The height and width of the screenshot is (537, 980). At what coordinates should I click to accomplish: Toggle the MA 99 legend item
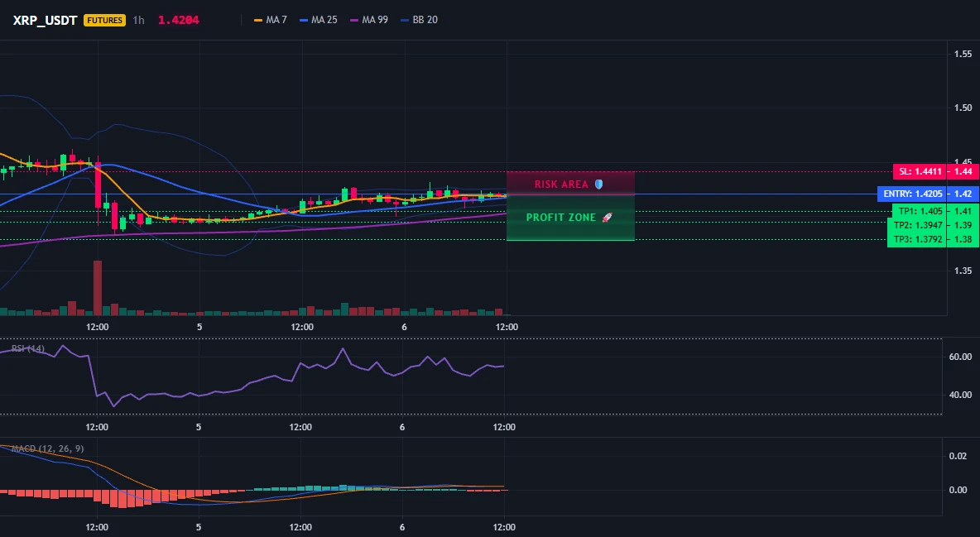point(369,20)
